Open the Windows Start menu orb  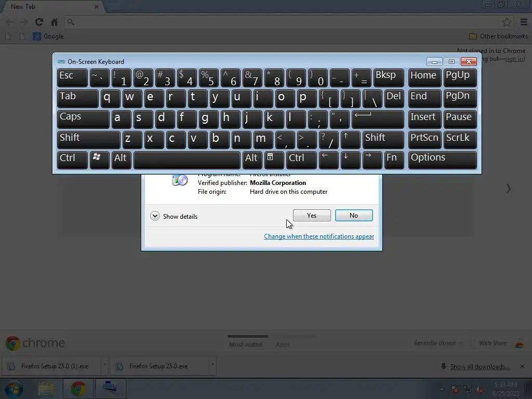(14, 389)
